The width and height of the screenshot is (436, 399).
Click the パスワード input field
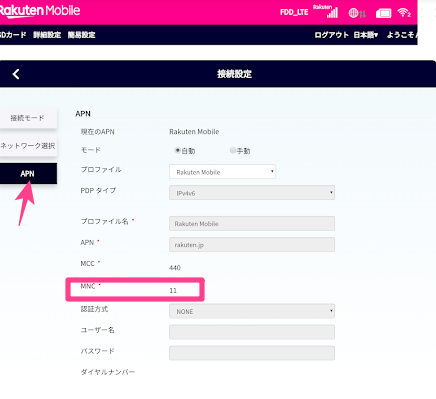coord(252,353)
